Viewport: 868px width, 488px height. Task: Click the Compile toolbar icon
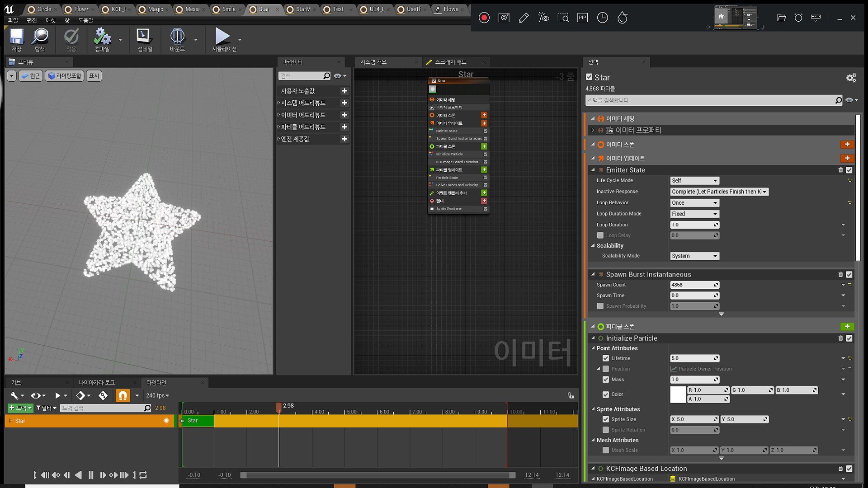click(x=102, y=37)
